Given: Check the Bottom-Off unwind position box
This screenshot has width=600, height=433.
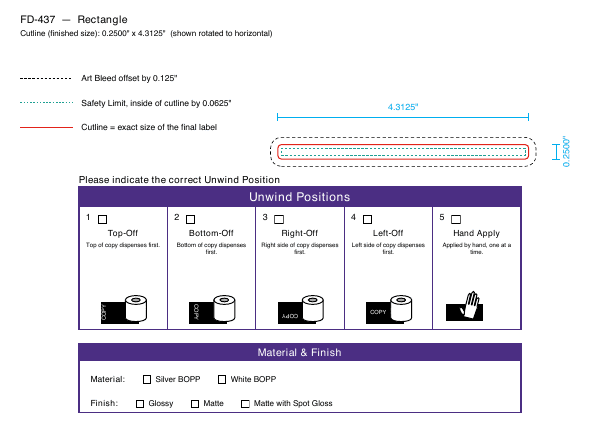Looking at the screenshot, I should click(191, 219).
